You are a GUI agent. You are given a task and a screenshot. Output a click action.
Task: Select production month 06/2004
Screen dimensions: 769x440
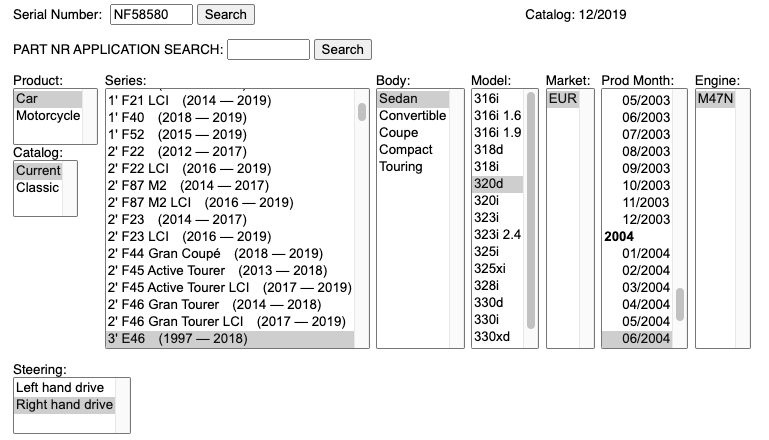coord(637,339)
